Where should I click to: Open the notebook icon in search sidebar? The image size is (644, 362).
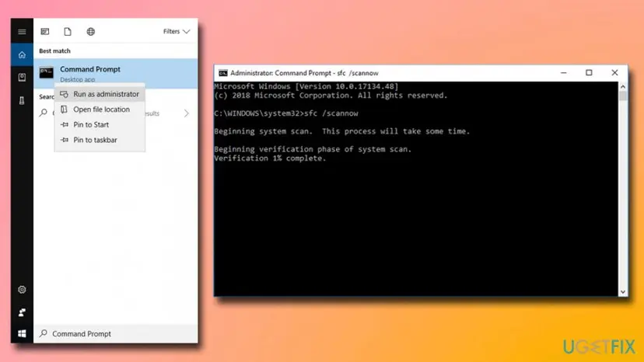(x=22, y=77)
